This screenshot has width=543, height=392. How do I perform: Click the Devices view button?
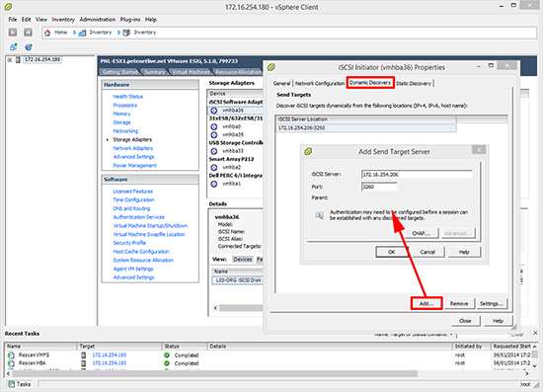(243, 260)
